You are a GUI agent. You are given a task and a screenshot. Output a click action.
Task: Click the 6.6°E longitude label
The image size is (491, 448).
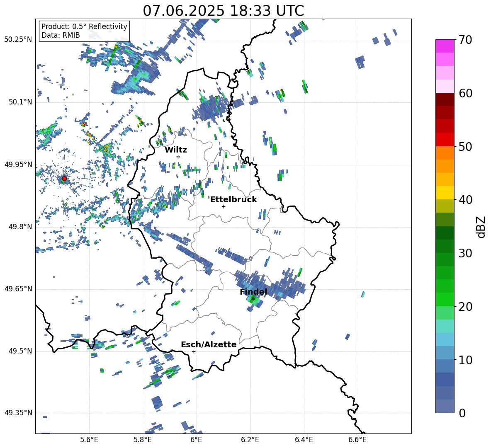point(357,440)
